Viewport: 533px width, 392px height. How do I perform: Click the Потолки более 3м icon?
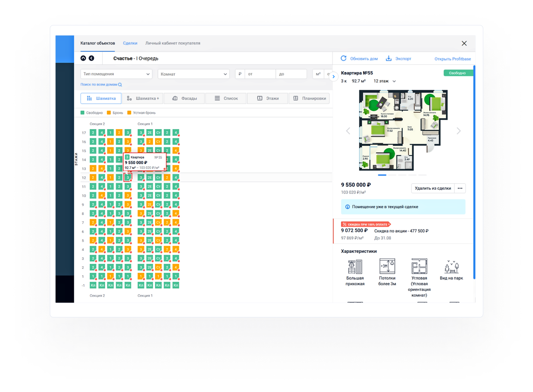(x=387, y=266)
